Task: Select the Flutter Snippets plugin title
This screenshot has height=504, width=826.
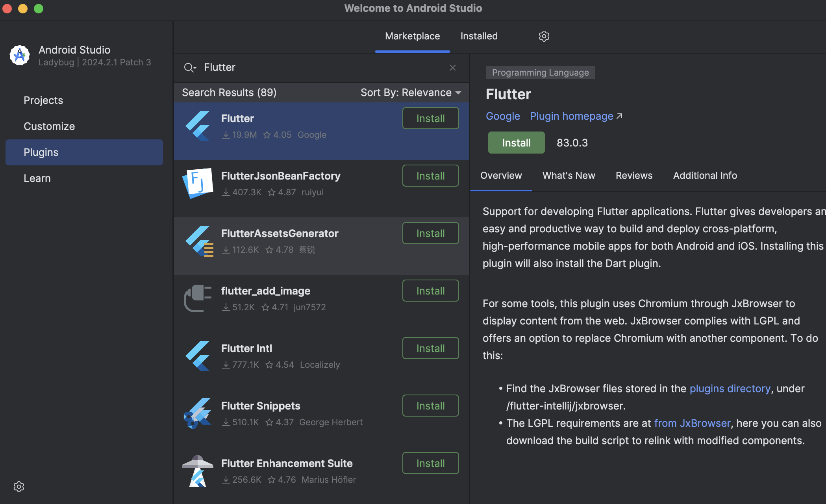Action: pos(261,406)
